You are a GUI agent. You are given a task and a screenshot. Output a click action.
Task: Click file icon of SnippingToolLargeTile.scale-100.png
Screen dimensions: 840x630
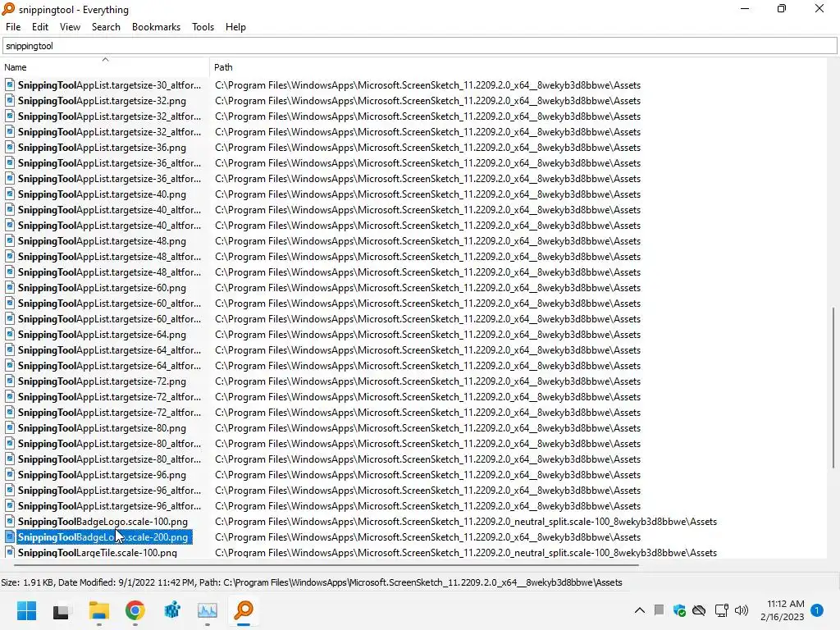click(x=10, y=552)
